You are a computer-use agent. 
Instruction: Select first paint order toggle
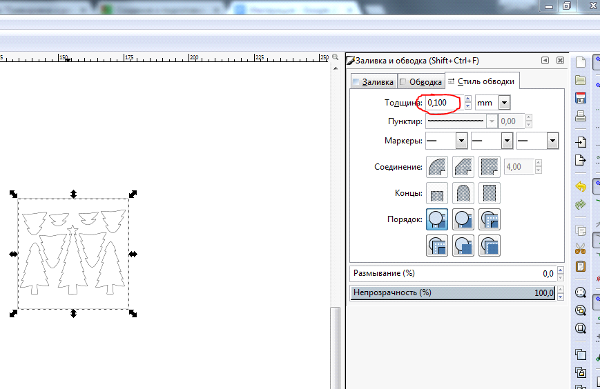pyautogui.click(x=437, y=219)
